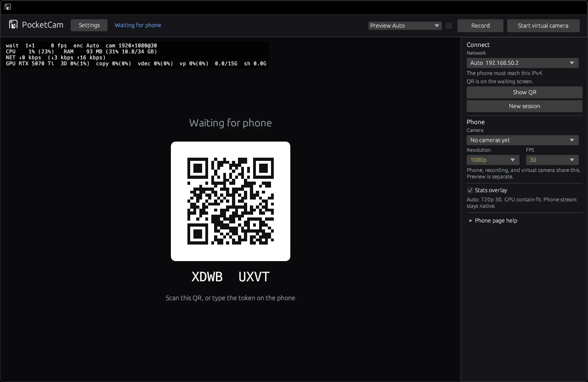Click the Phone, recording, and virtual camera note

524,173
